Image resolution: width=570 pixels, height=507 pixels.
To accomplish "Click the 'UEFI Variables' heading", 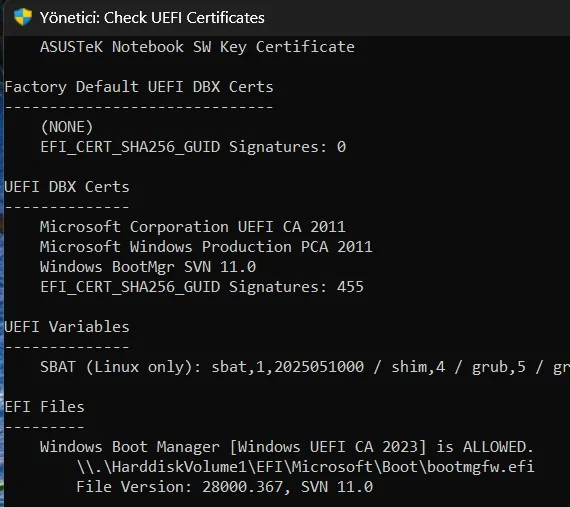I will (x=67, y=327).
